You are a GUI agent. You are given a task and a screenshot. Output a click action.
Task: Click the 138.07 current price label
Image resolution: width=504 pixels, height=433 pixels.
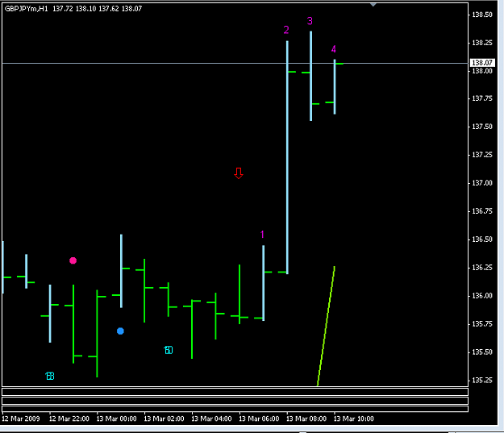(481, 63)
